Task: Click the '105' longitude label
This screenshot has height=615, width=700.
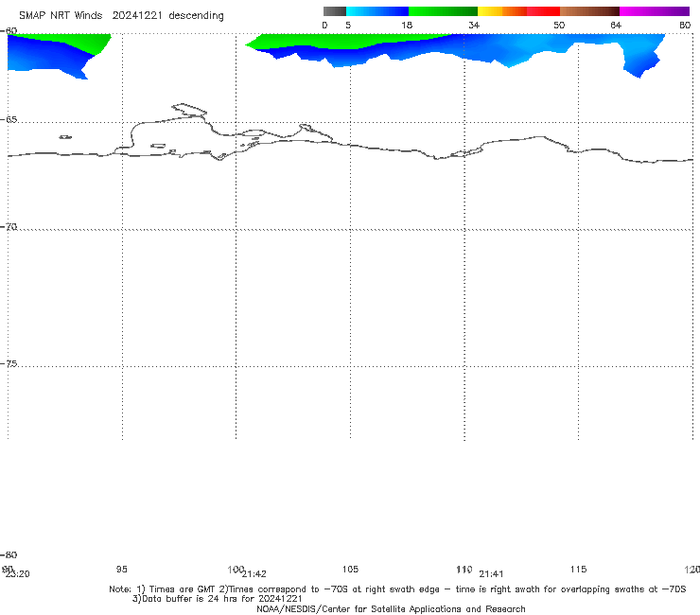Action: (x=350, y=569)
